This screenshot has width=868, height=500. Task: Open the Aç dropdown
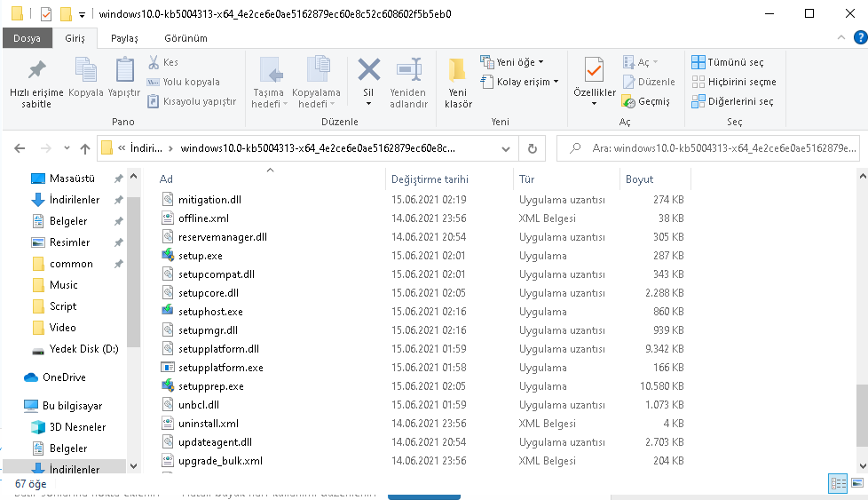click(x=655, y=62)
